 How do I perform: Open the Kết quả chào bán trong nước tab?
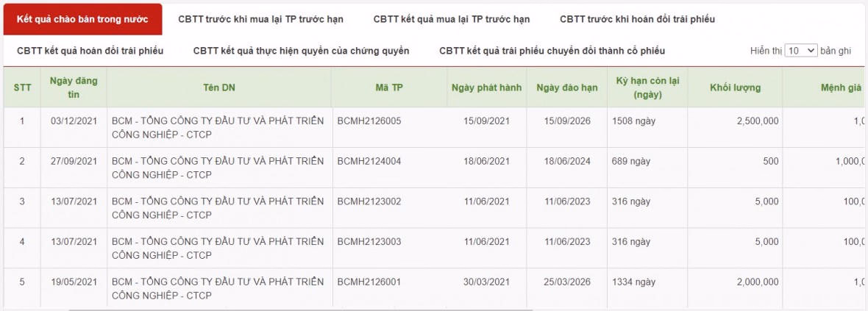coord(82,19)
